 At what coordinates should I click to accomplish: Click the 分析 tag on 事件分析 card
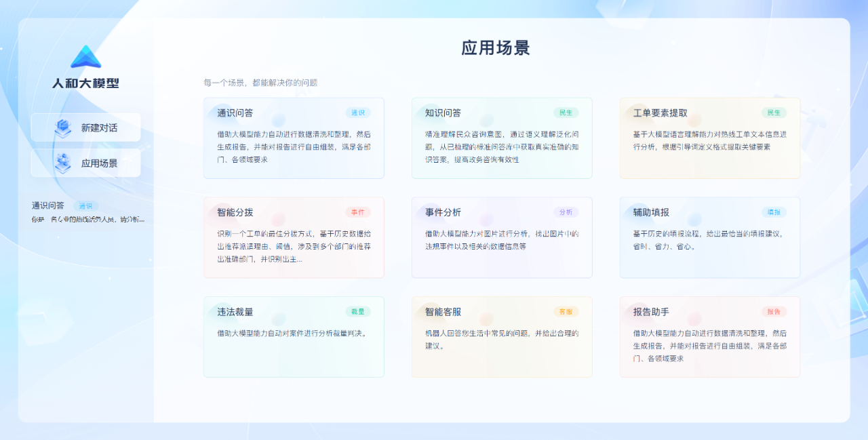(566, 212)
